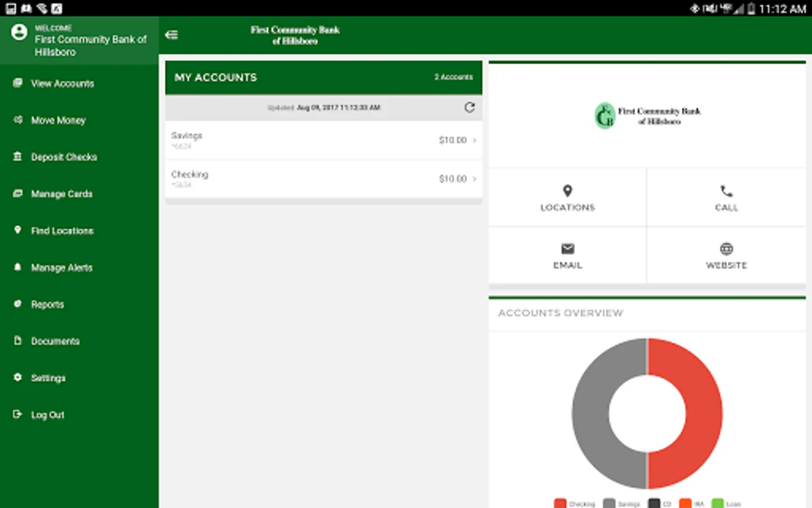Expand the Checking account chevron

[474, 179]
